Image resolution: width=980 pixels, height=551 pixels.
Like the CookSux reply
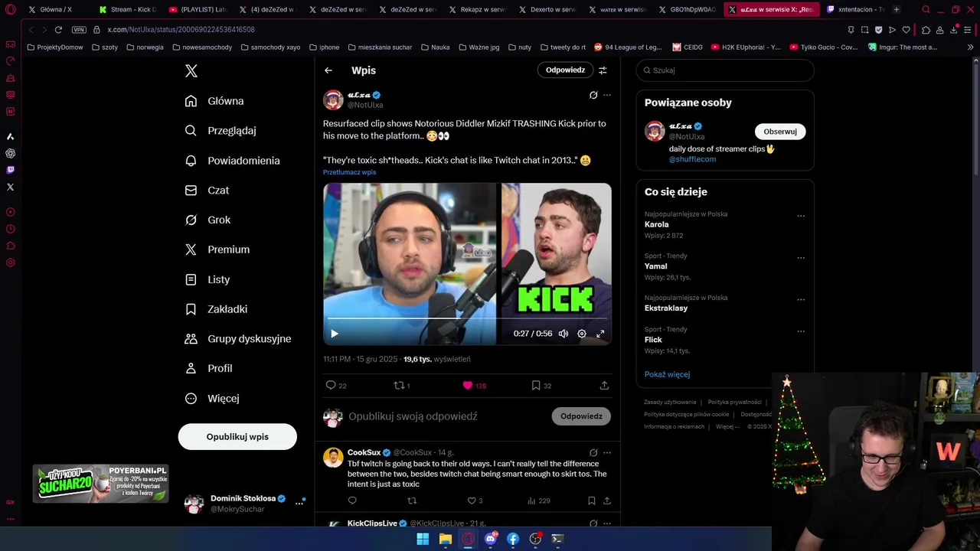pos(475,500)
